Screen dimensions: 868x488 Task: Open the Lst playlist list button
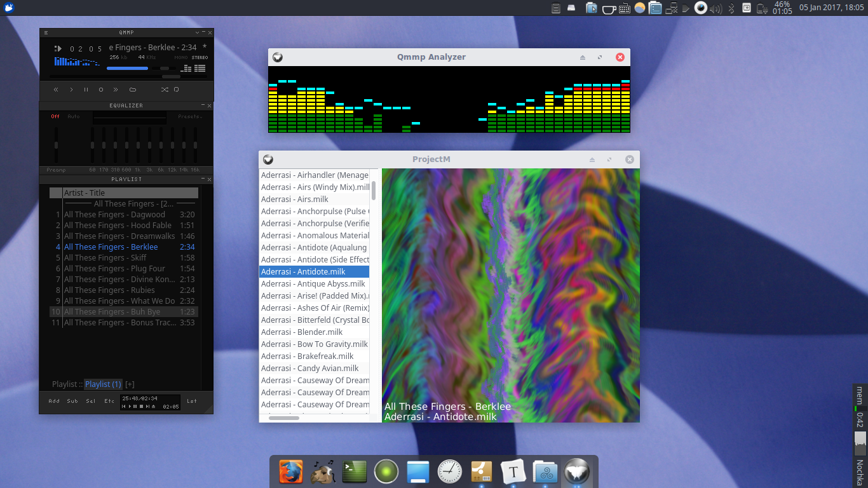(x=192, y=401)
